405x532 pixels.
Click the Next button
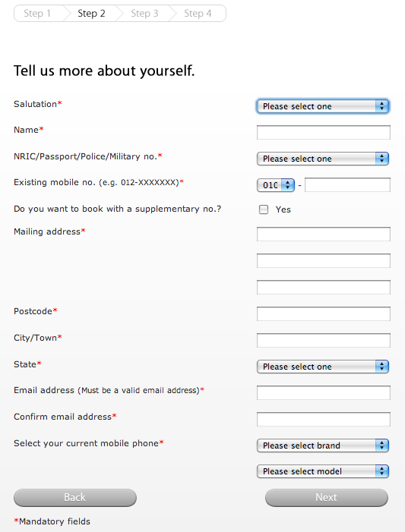[327, 497]
